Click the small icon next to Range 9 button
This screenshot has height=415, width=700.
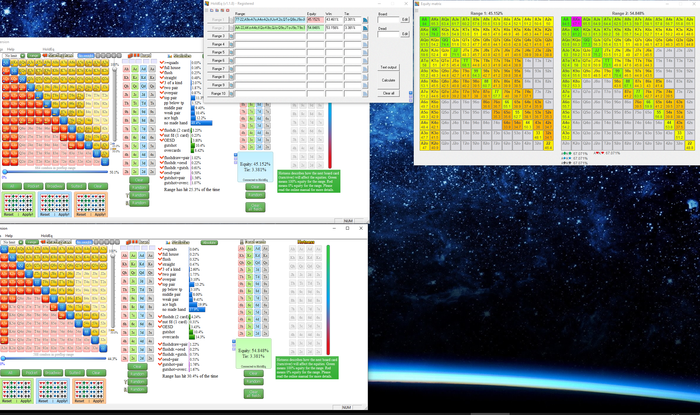231,85
